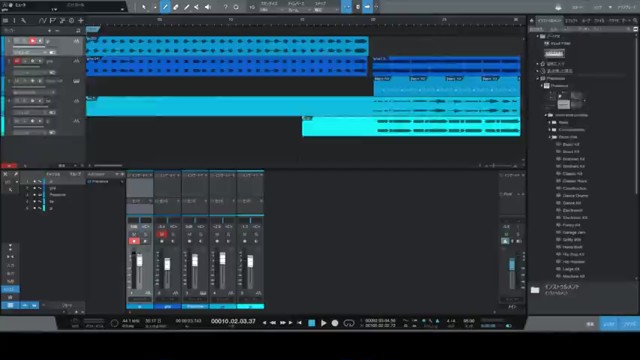Click Mix button at bottom right

click(x=609, y=324)
